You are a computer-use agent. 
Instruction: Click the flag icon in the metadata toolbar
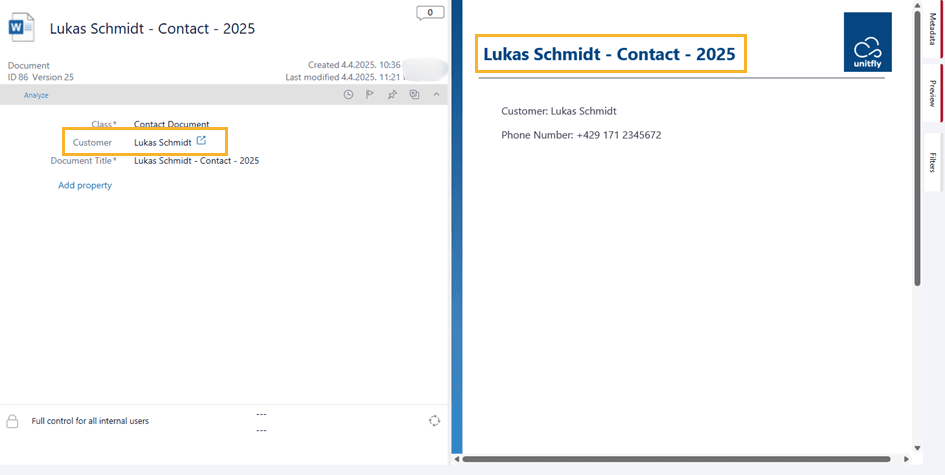click(369, 95)
